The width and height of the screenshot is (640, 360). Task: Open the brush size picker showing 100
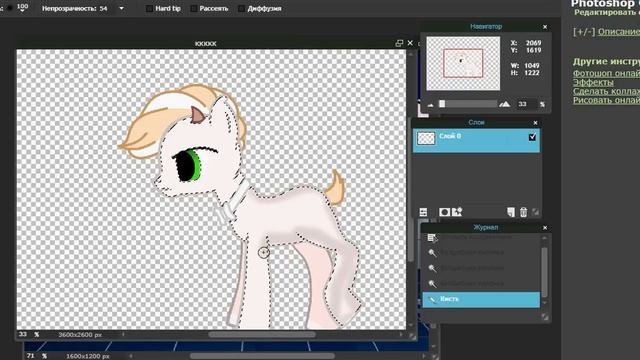[23, 7]
